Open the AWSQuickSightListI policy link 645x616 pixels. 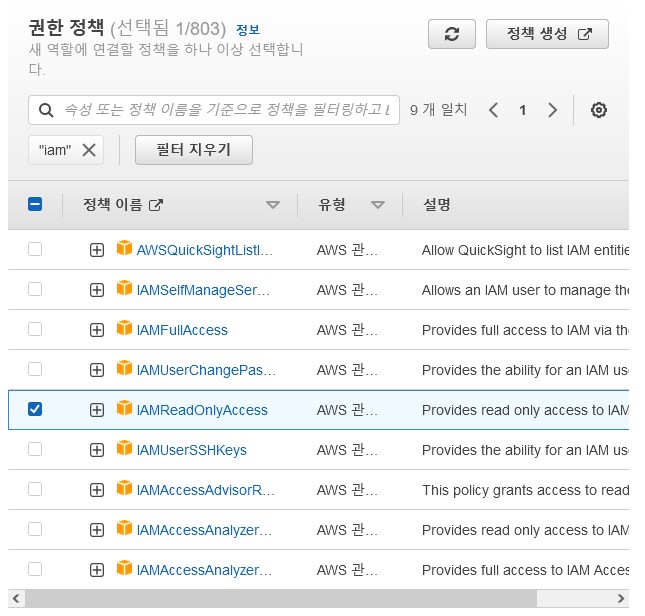(204, 250)
